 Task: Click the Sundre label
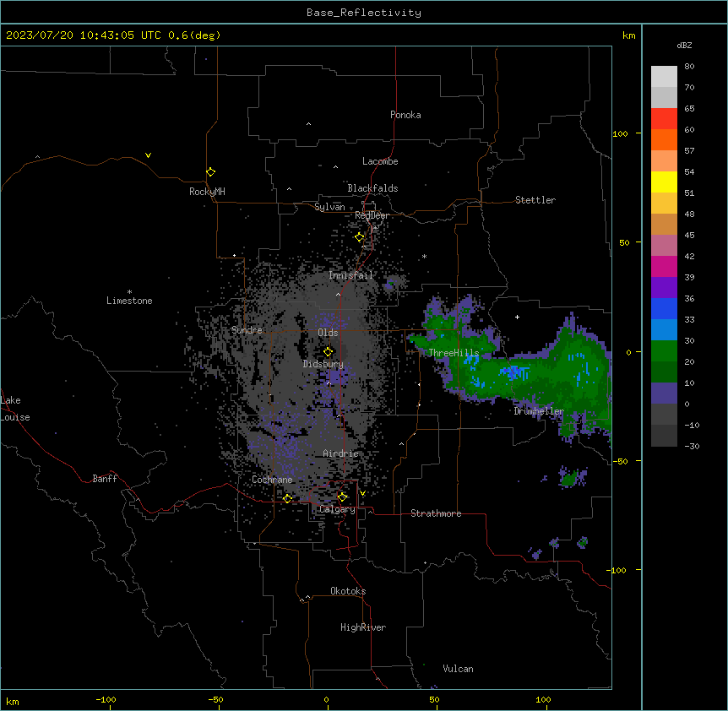247,330
